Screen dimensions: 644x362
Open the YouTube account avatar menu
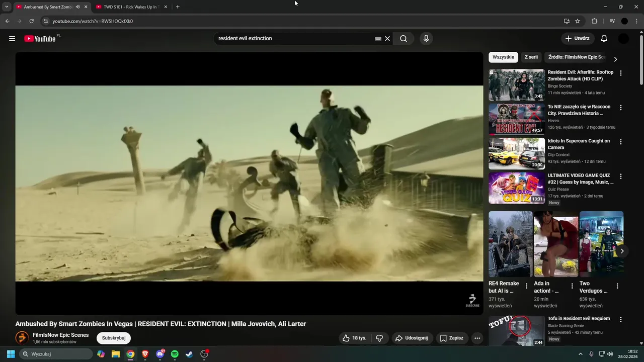[623, 39]
